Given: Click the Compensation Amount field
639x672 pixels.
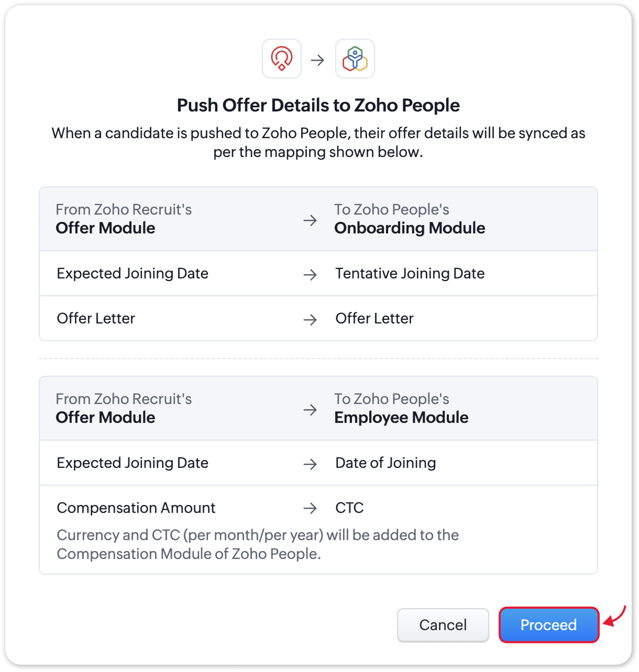Looking at the screenshot, I should (x=136, y=508).
